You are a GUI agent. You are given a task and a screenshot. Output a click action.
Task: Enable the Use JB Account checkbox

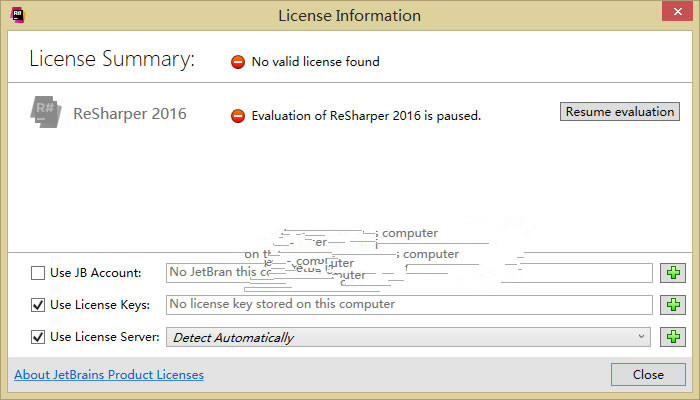tap(38, 273)
